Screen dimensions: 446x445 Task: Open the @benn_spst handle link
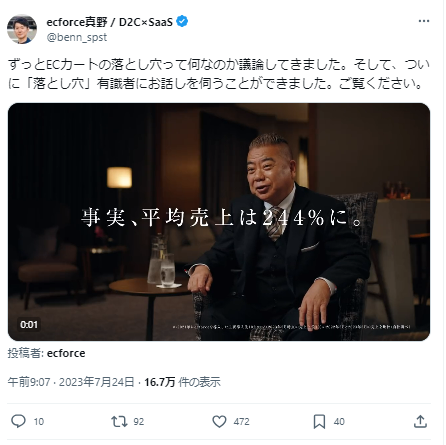[77, 37]
